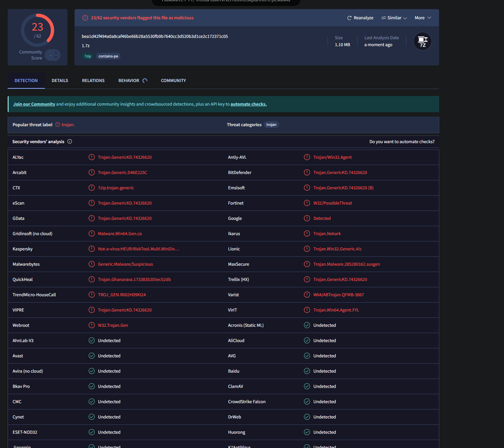Image resolution: width=504 pixels, height=448 pixels.
Task: Open the Community tab
Action: (x=173, y=81)
